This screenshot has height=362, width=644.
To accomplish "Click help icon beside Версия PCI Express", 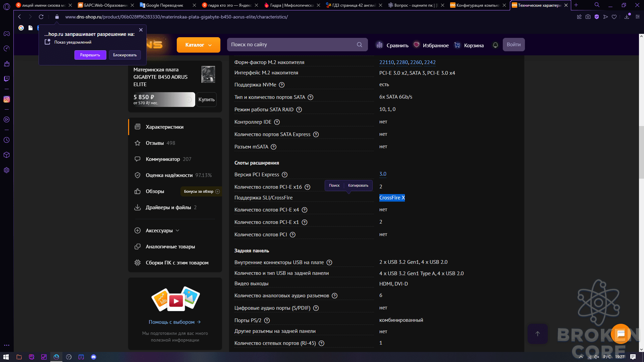I will pyautogui.click(x=285, y=175).
